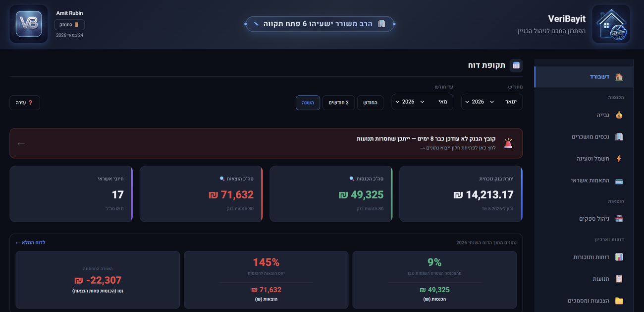Click the red siren alert icon
Viewport: 644px width, 312px height.
[508, 143]
